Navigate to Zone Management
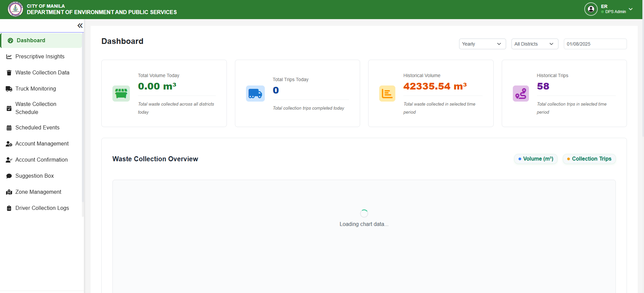The height and width of the screenshot is (293, 644). (x=41, y=192)
